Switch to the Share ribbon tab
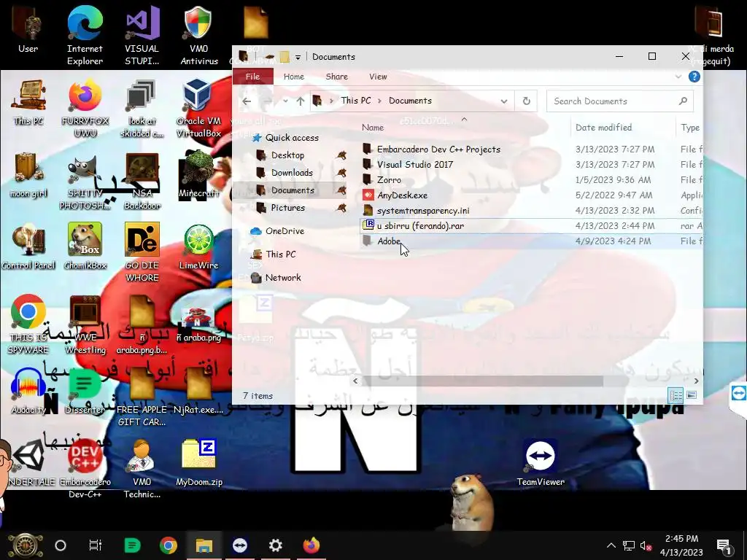 point(337,77)
